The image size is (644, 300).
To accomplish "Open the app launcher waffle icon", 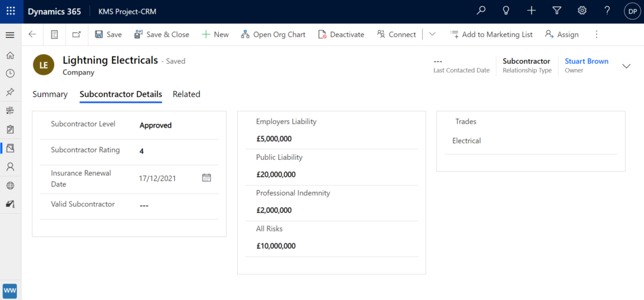I will (x=11, y=11).
